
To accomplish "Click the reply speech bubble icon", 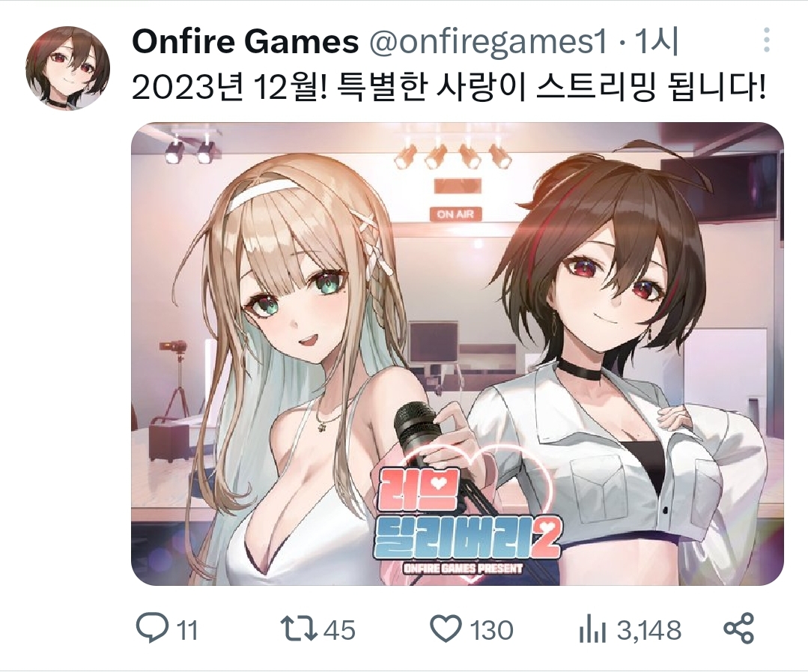I will coord(152,629).
